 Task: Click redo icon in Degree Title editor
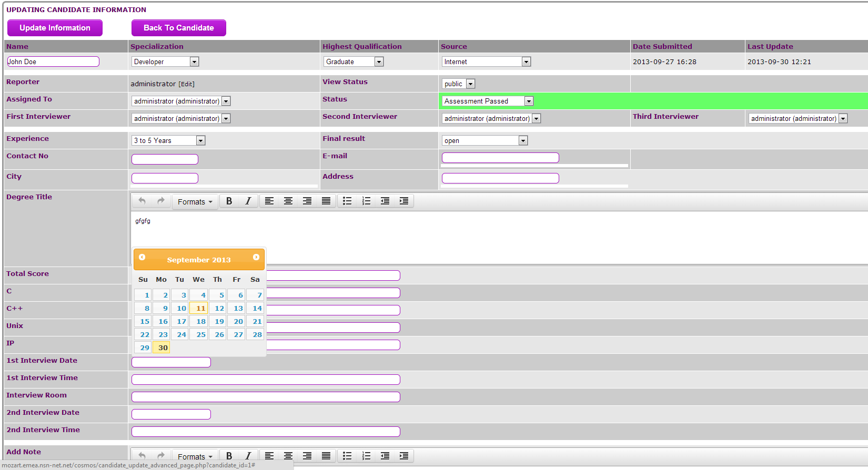coord(161,201)
